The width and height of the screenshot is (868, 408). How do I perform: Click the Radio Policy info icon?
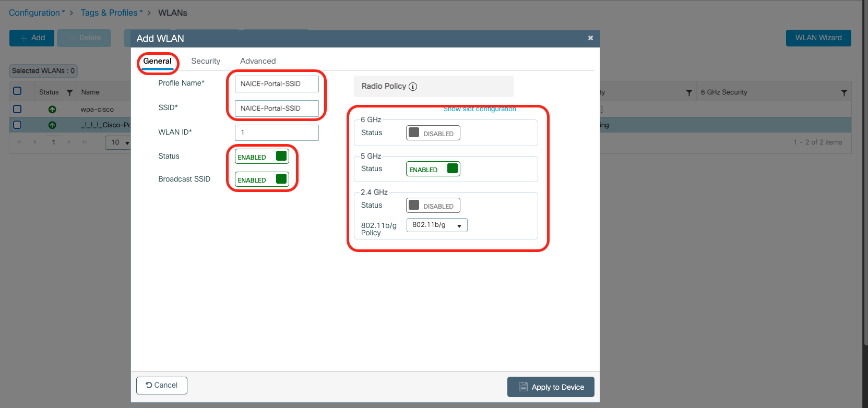[413, 87]
